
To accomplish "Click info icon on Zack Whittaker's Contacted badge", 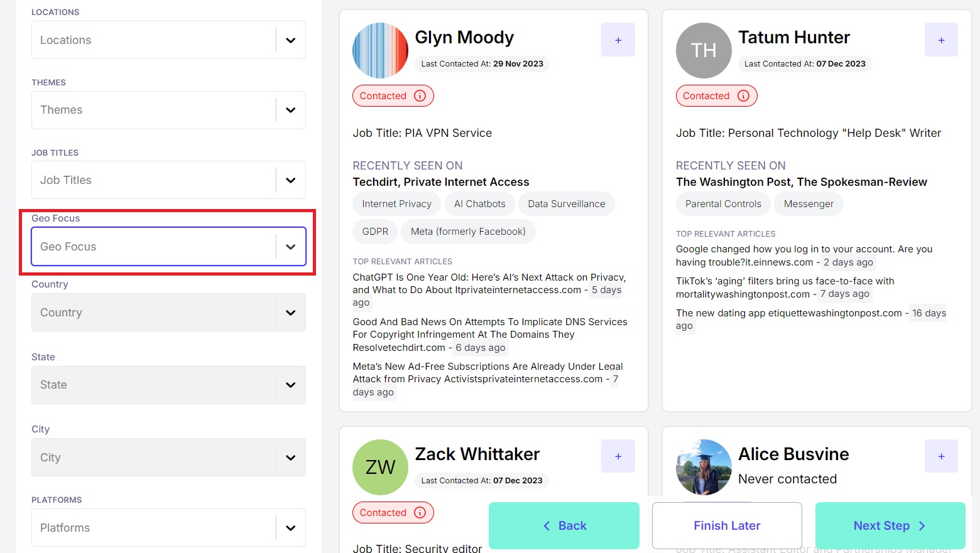I will tap(420, 512).
